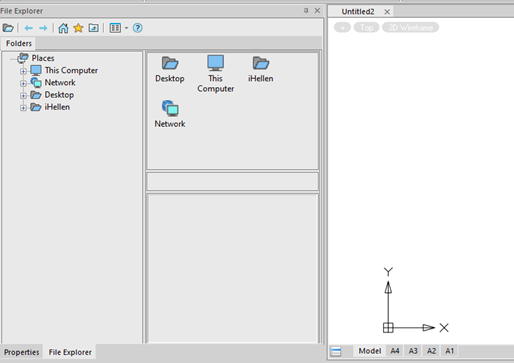Switch to the A2 layout tab
Image resolution: width=514 pixels, height=363 pixels.
431,351
